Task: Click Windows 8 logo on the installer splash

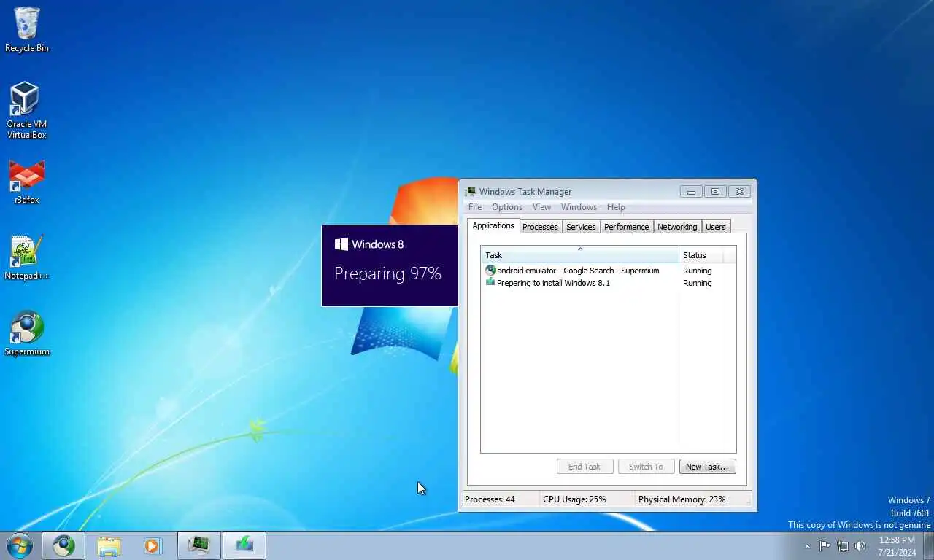Action: [x=341, y=244]
